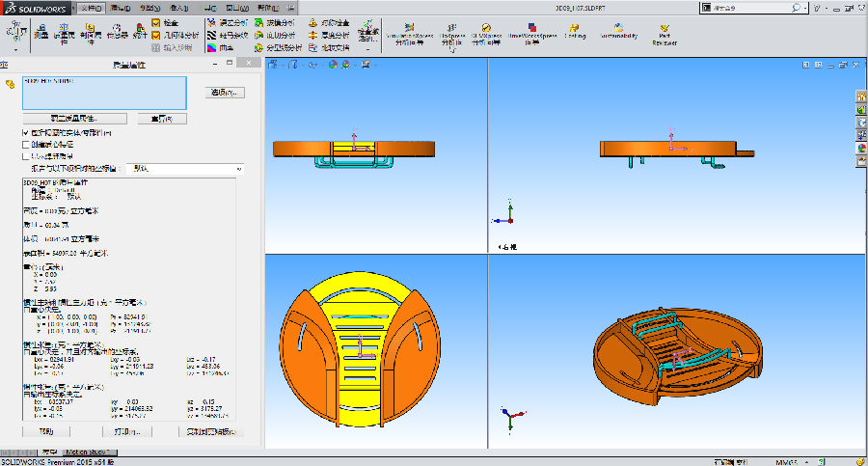Switch to the Motion Study tab
868x466 pixels.
pos(90,452)
